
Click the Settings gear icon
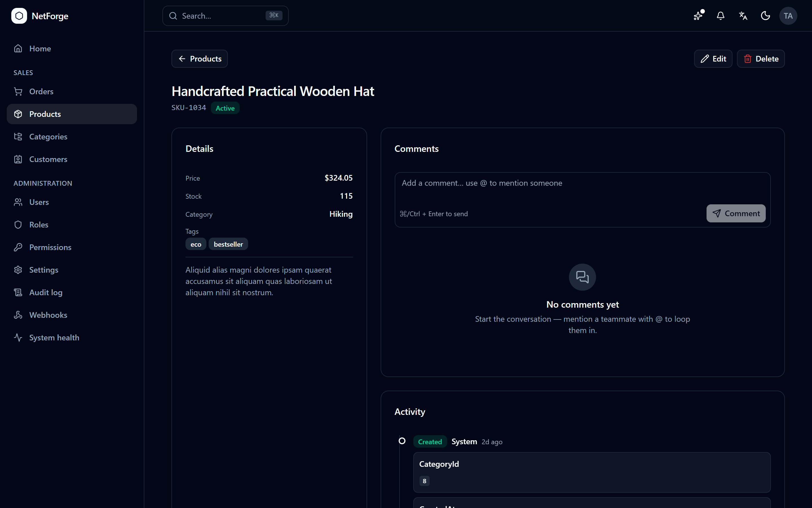click(18, 270)
